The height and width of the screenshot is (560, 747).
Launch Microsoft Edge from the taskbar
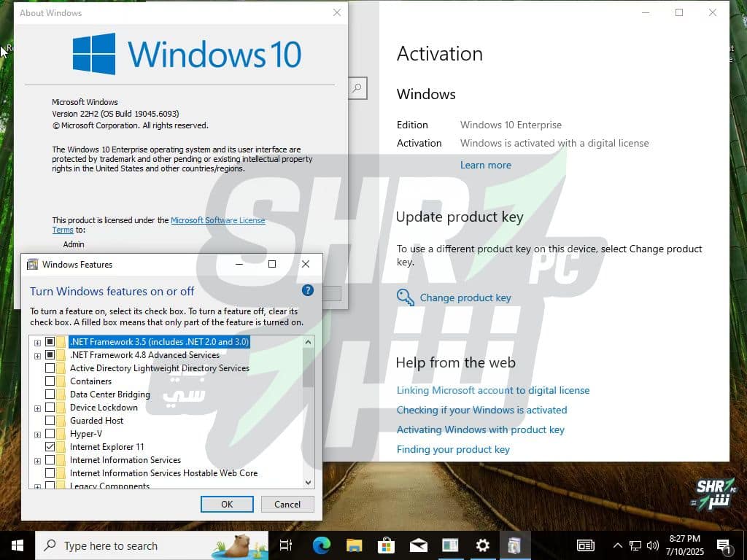(322, 545)
